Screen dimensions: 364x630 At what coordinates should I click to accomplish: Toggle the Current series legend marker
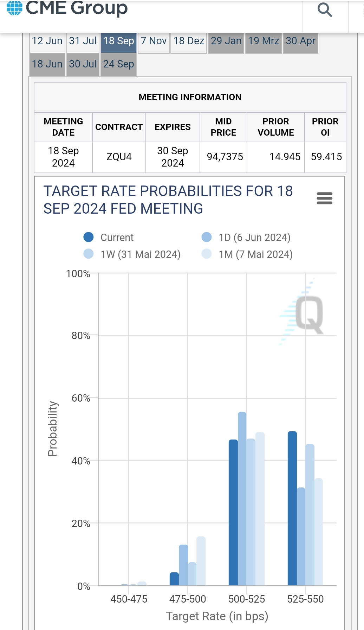point(89,237)
